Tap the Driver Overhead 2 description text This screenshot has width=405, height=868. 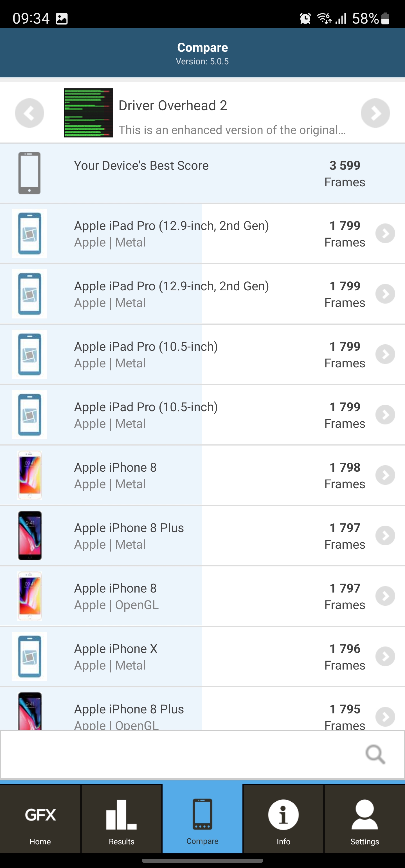[232, 130]
